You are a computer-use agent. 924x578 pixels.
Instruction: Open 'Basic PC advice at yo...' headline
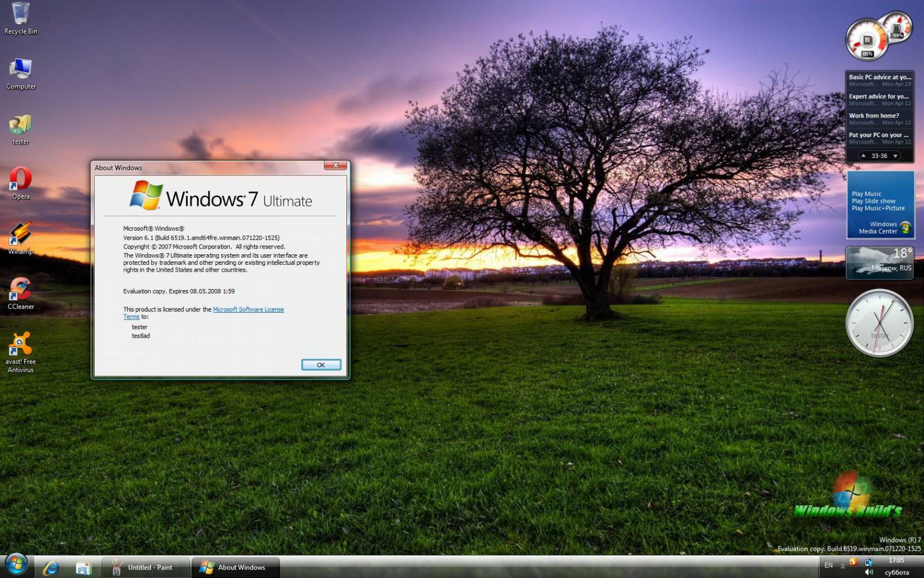point(880,77)
